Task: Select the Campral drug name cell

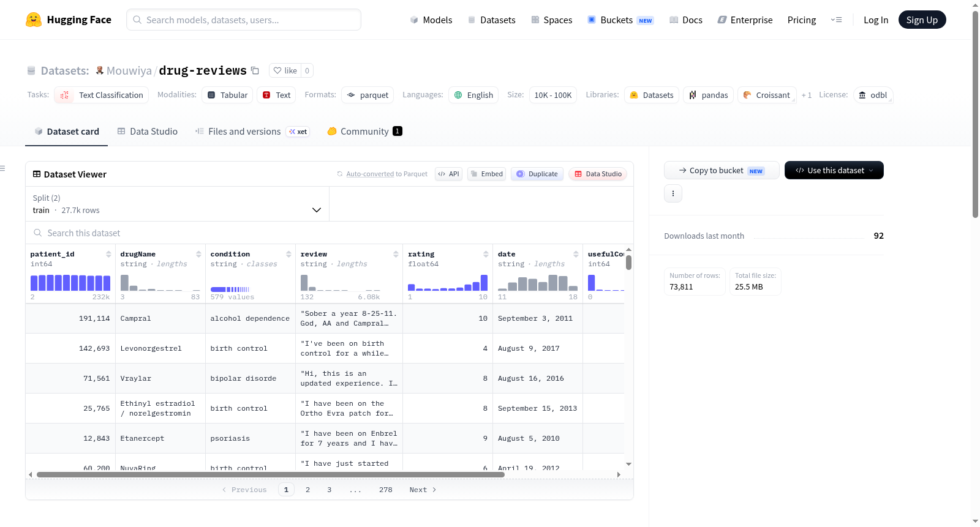Action: coord(160,318)
